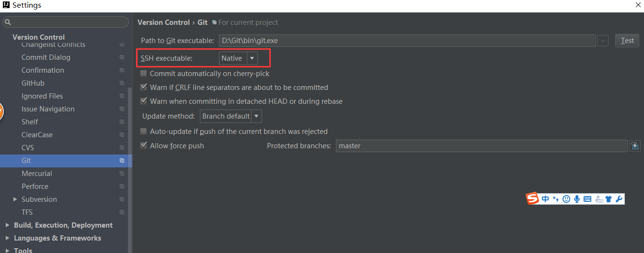Select Commit Dialog in the settings tree

tap(46, 57)
